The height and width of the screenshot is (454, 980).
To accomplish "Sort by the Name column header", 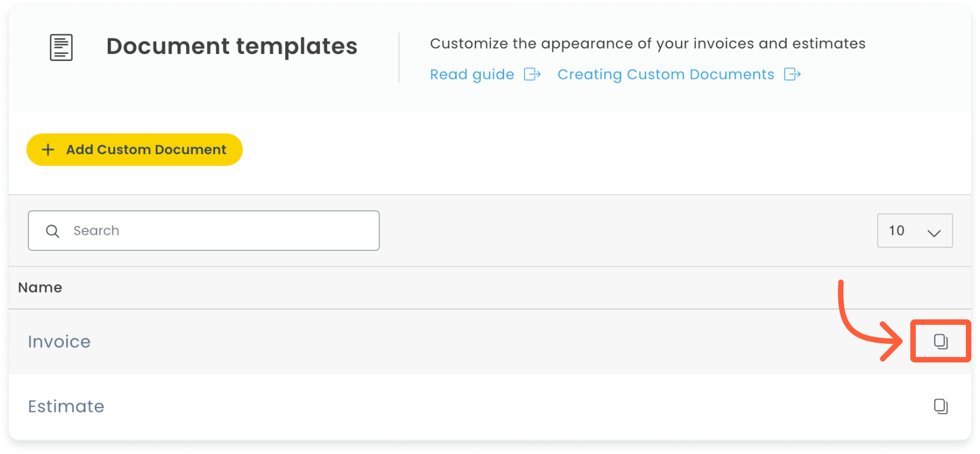I will 40,287.
